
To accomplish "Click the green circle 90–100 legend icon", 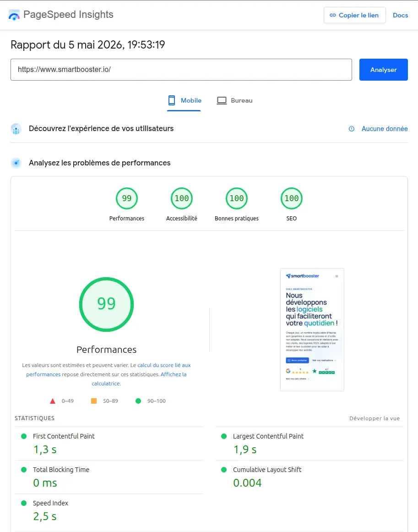I will pyautogui.click(x=138, y=401).
